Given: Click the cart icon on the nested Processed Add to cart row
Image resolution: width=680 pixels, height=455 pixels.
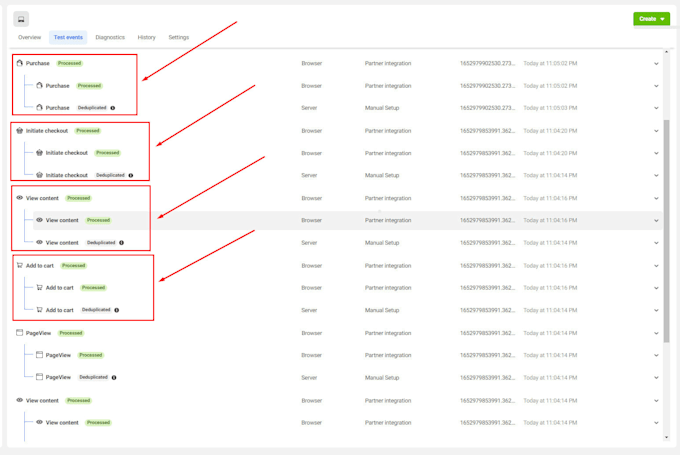Looking at the screenshot, I should 39,288.
